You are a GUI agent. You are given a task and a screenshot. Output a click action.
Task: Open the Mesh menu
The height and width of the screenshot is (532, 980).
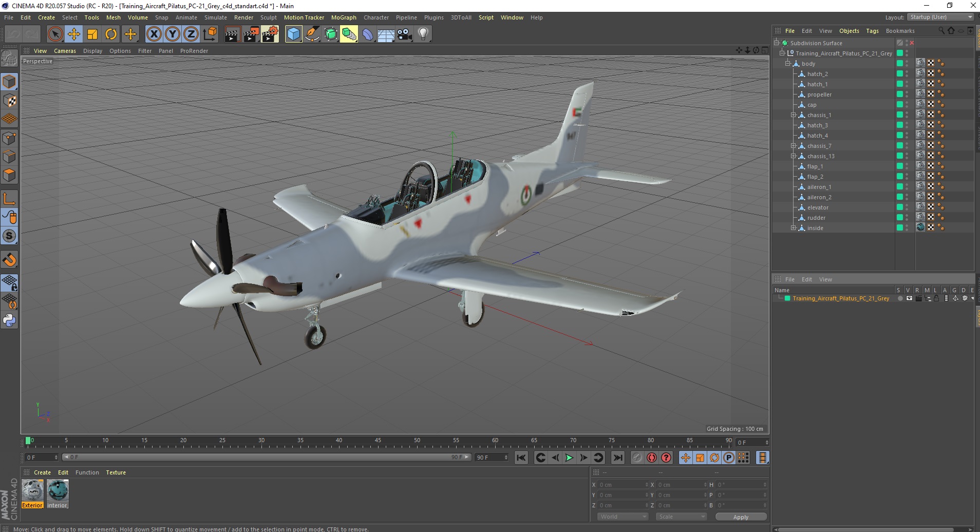click(x=113, y=17)
